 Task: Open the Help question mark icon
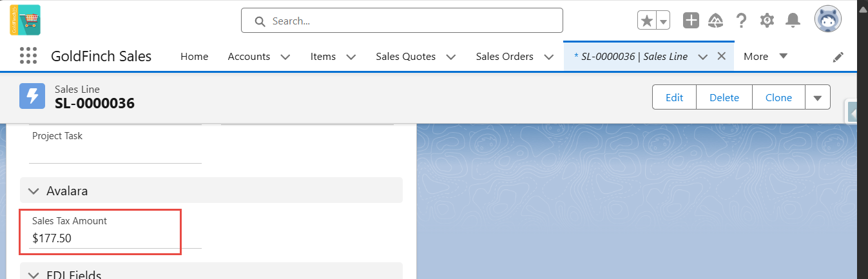point(741,21)
